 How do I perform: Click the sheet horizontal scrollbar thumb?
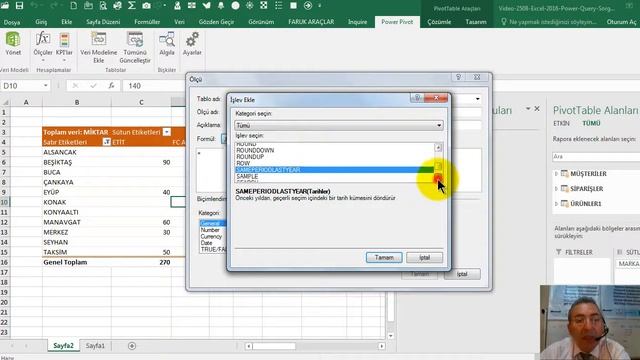[273, 346]
